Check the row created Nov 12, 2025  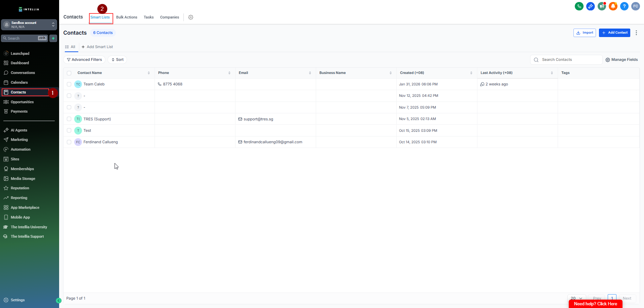coord(69,96)
